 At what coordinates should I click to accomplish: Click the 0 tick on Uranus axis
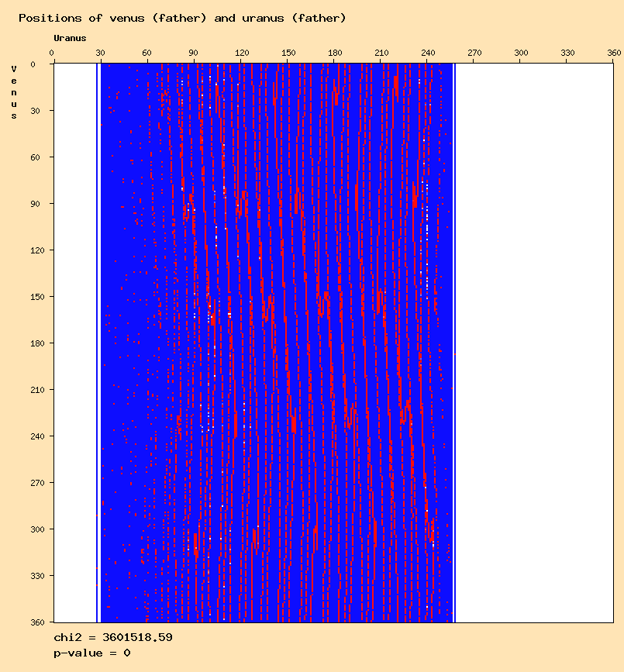tap(51, 53)
